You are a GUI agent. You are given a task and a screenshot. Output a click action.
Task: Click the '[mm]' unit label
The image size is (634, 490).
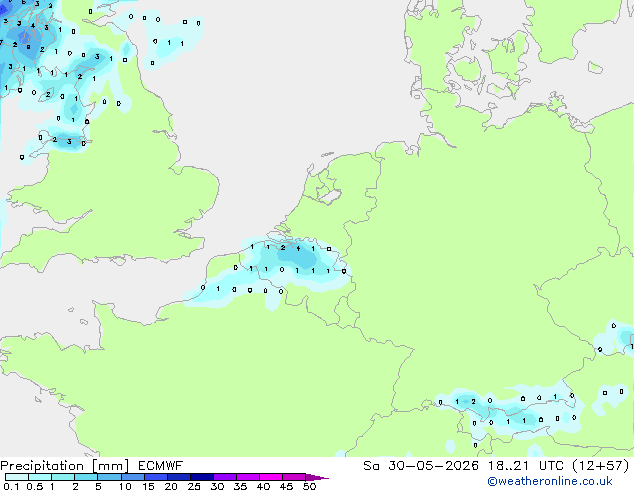(110, 466)
